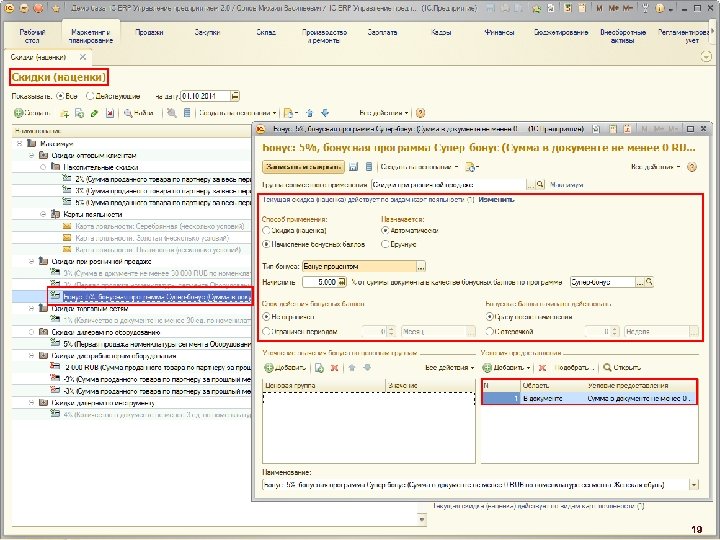720x540 pixels.
Task: Choose the Действующие filter radio button
Action: click(x=90, y=97)
